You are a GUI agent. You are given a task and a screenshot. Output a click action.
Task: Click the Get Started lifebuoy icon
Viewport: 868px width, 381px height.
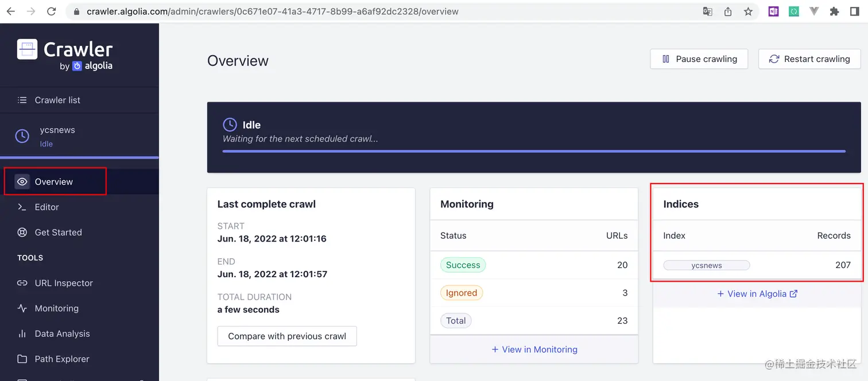tap(22, 232)
